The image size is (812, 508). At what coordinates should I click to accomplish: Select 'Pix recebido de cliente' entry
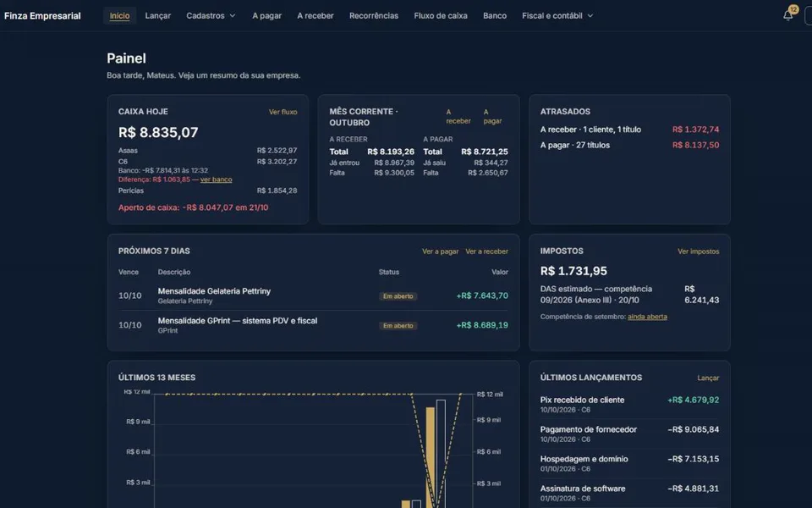point(629,405)
